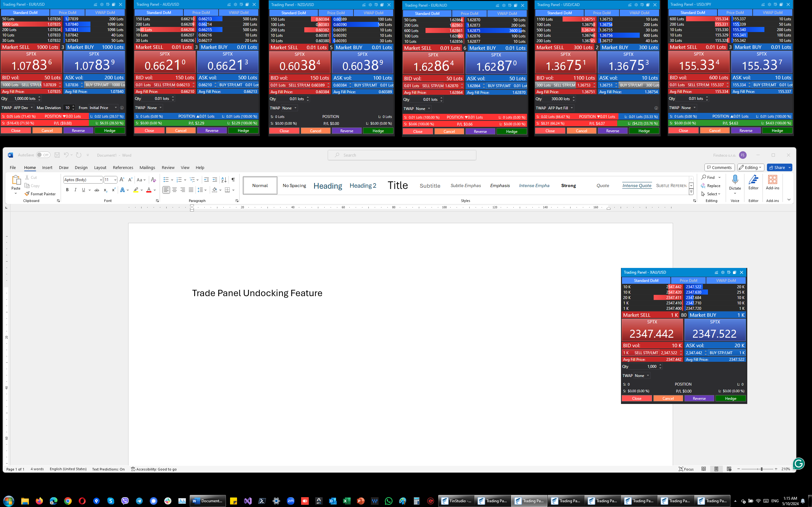This screenshot has width=812, height=507.
Task: Open the Editor pen icon
Action: (x=753, y=180)
